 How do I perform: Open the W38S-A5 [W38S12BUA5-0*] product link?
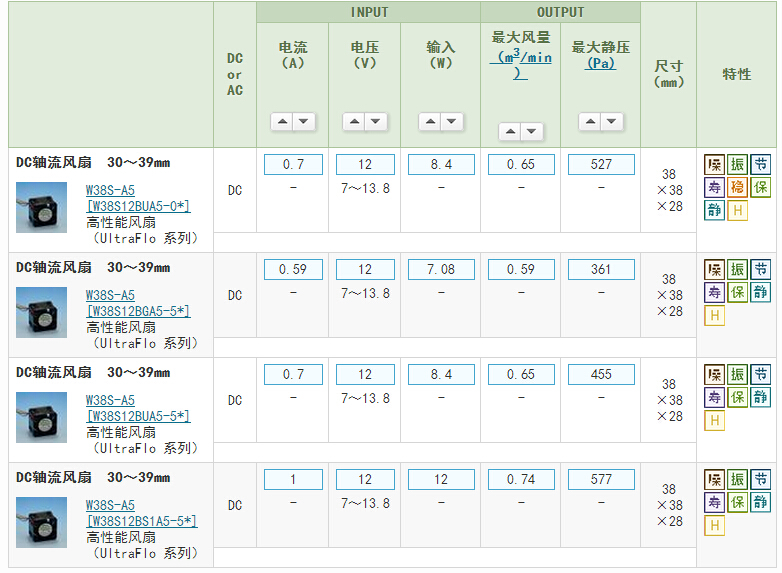coord(138,198)
